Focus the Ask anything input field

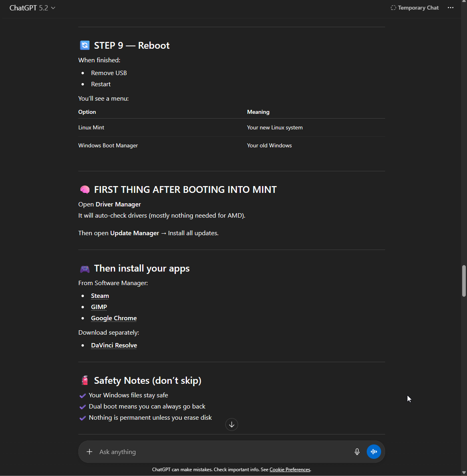pyautogui.click(x=224, y=452)
